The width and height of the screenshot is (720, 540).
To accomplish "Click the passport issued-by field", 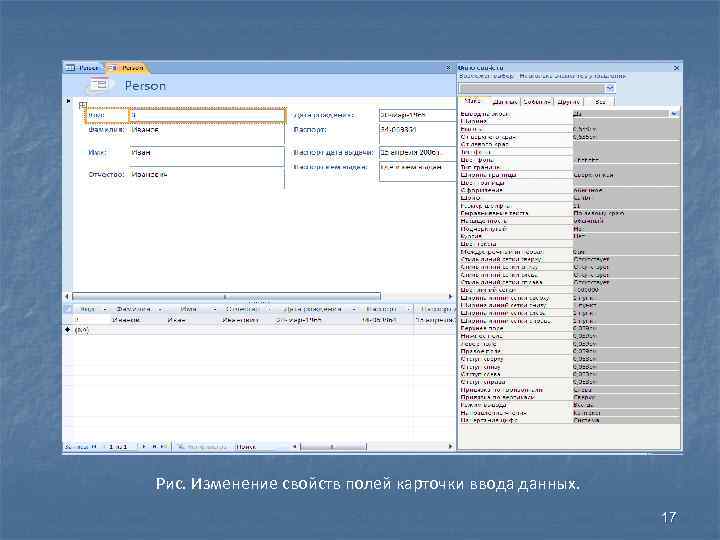I will 417,171.
